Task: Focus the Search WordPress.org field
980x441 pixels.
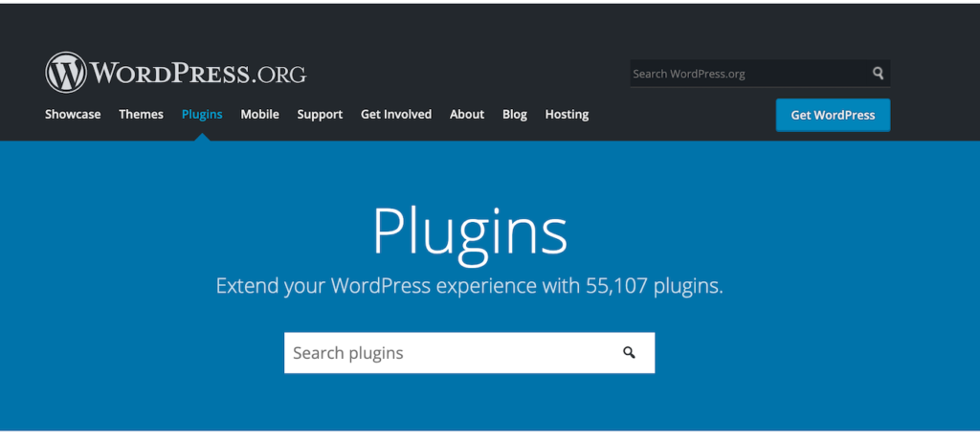Action: [x=748, y=74]
